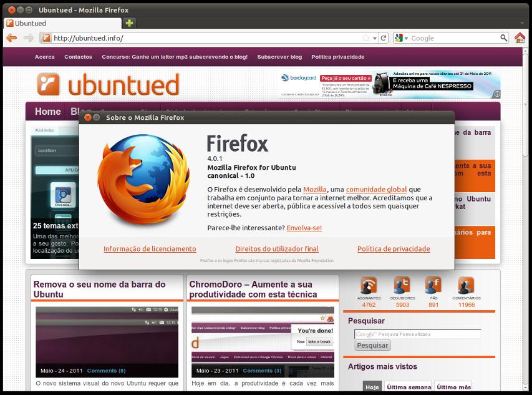Click the RSS subscribers (Assinantes) icon

[x=369, y=285]
